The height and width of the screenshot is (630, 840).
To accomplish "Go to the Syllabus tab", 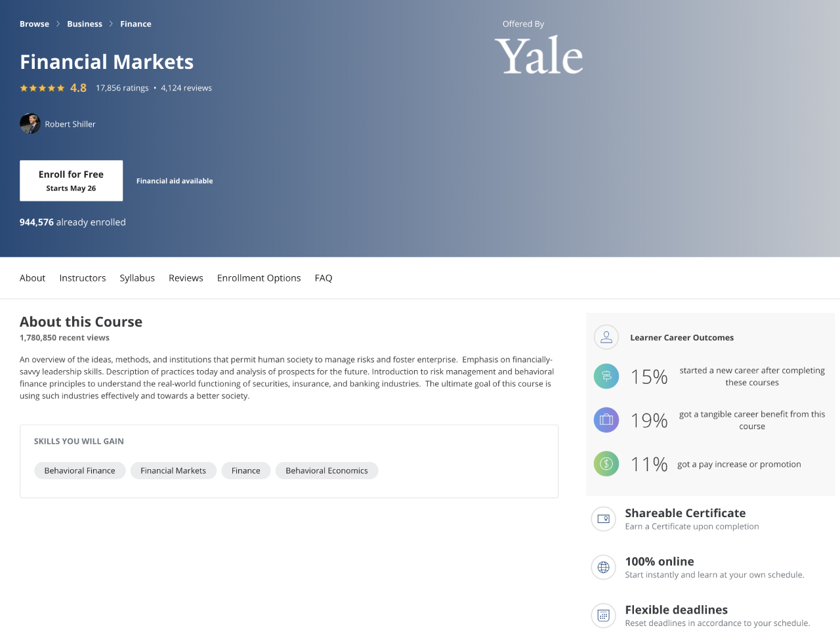I will pyautogui.click(x=137, y=278).
